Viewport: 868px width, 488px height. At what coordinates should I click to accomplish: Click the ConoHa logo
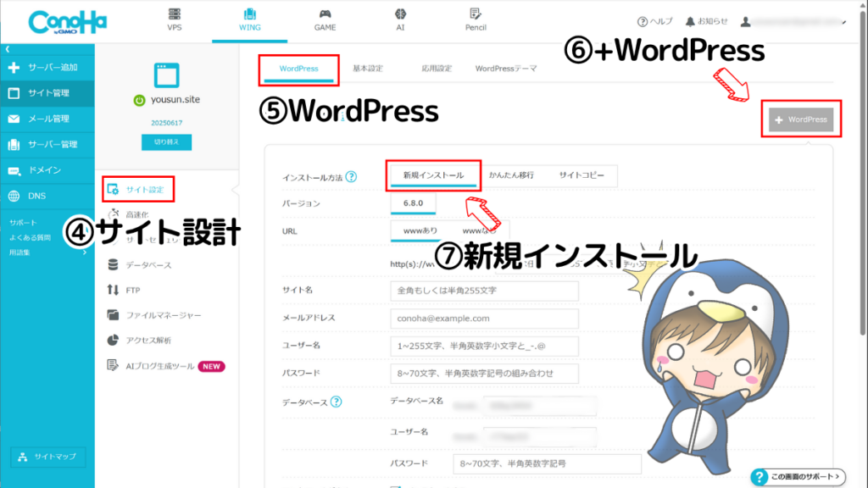[x=68, y=22]
